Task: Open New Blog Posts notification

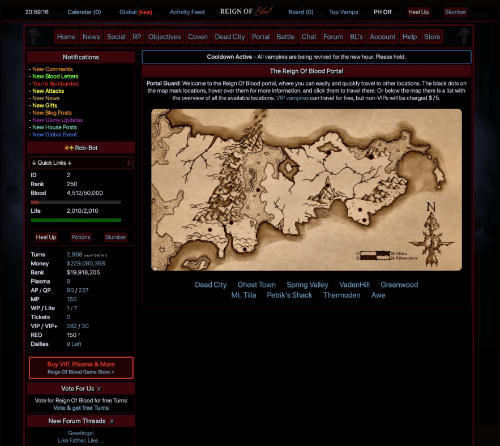Action: (x=52, y=113)
